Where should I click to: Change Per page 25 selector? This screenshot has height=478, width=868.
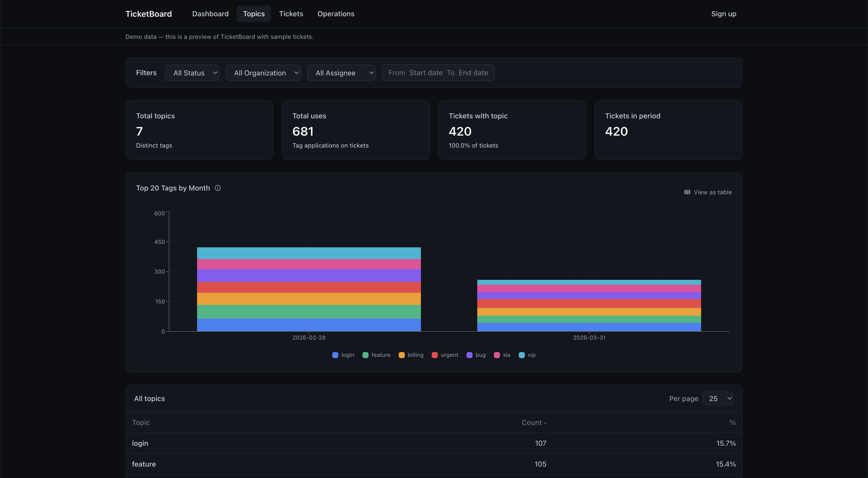718,399
